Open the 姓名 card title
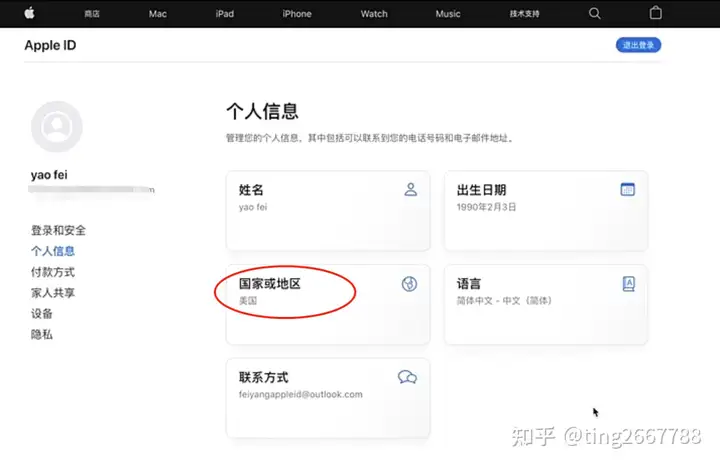Screen dimensions: 720x469 (x=251, y=190)
